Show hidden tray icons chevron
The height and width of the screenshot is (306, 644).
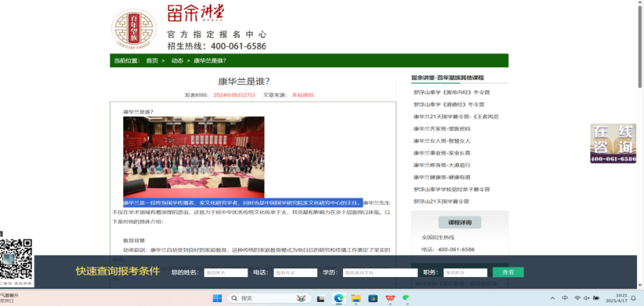tap(553, 298)
